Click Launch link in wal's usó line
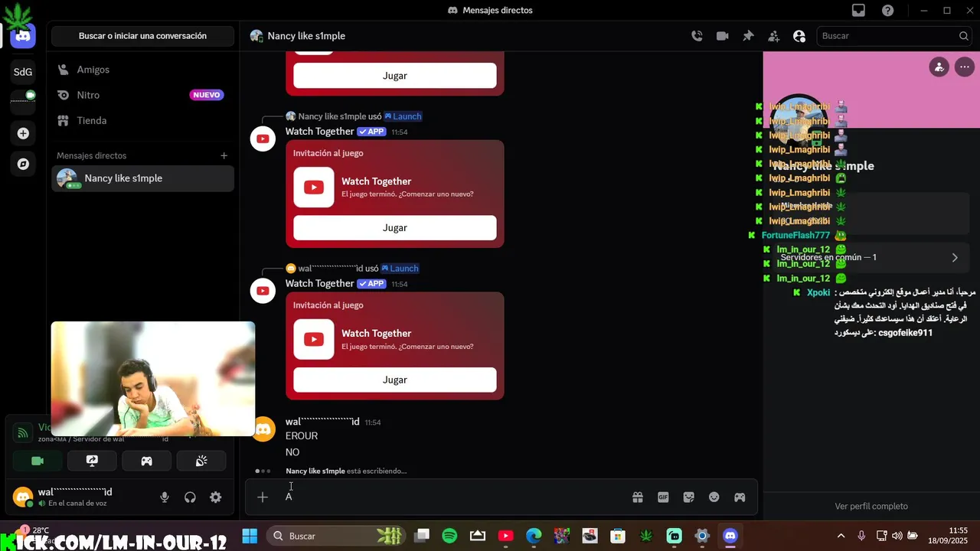The height and width of the screenshot is (551, 980). (x=400, y=269)
